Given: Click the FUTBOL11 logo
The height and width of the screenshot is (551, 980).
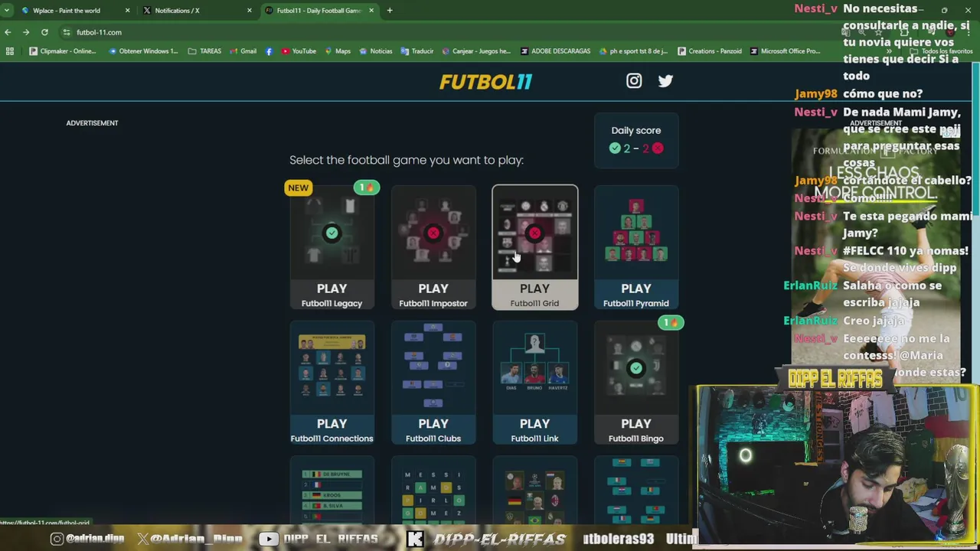Looking at the screenshot, I should point(485,81).
